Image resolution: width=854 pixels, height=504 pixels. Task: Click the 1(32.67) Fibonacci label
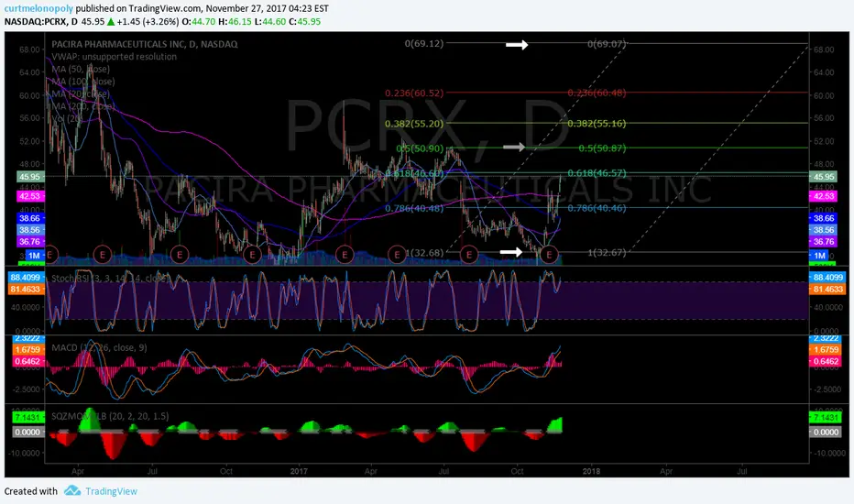click(608, 253)
